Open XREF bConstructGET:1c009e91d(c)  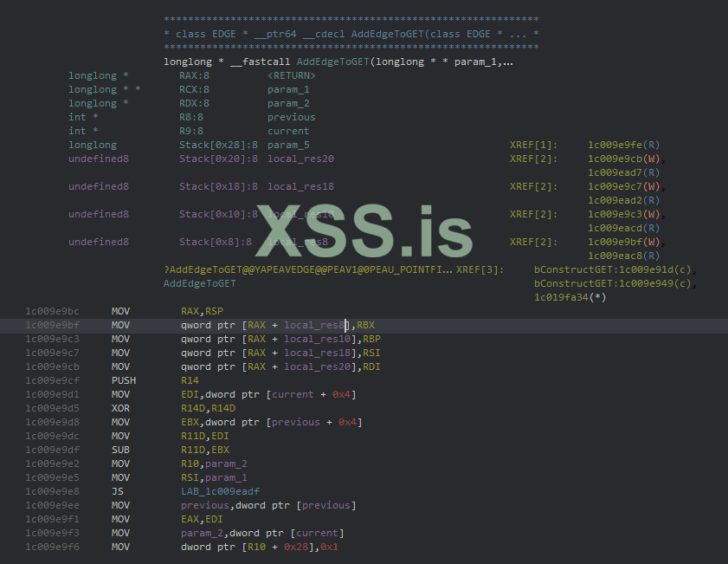[x=612, y=270]
